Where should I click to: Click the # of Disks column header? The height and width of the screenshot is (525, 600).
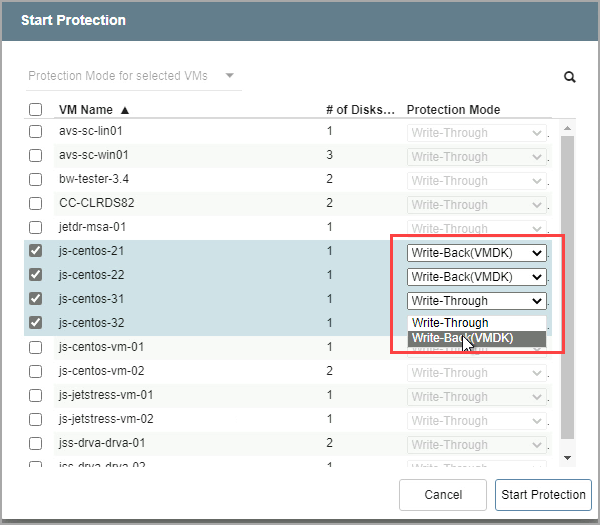(360, 110)
